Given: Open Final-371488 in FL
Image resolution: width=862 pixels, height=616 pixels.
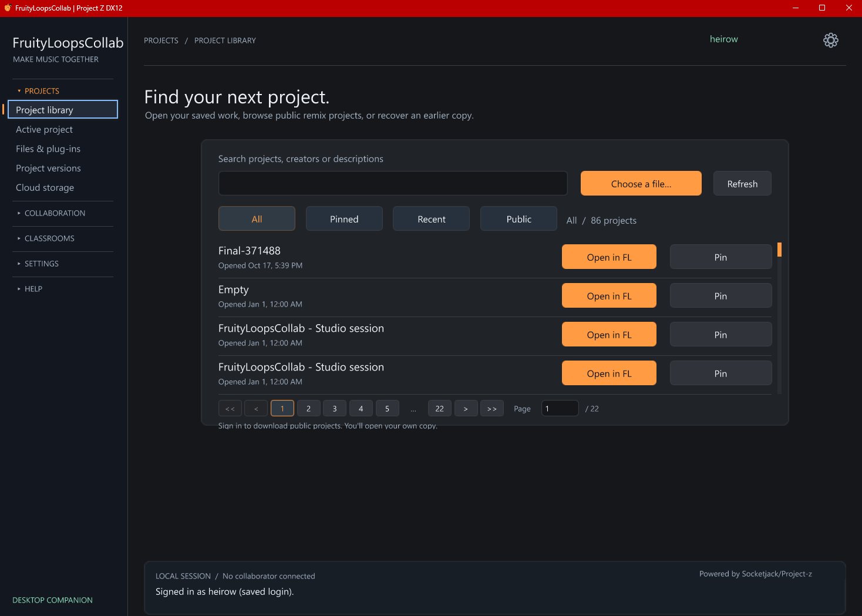Looking at the screenshot, I should pos(609,257).
